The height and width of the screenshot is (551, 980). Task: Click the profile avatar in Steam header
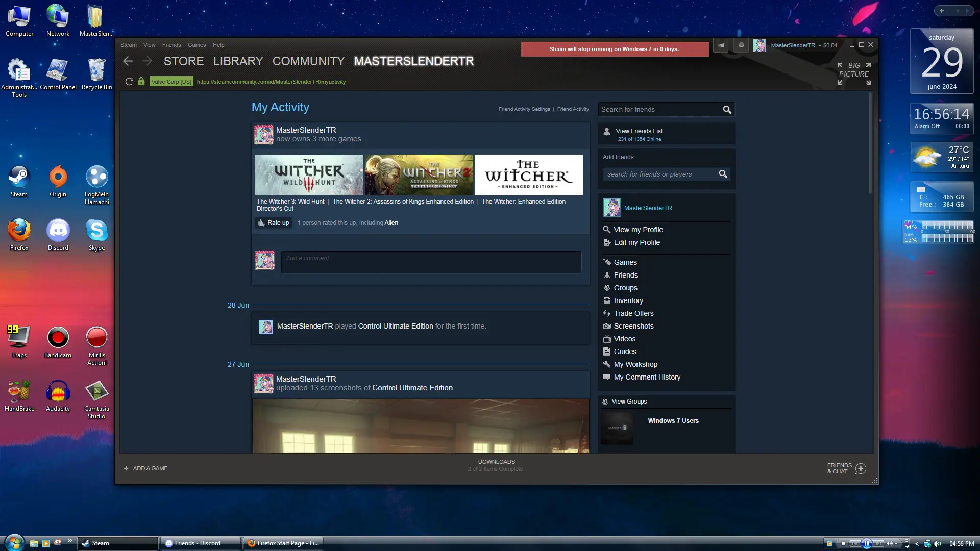[759, 45]
